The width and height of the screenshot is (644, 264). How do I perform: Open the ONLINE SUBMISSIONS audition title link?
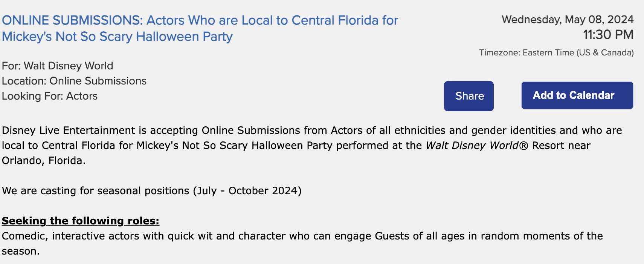point(200,20)
